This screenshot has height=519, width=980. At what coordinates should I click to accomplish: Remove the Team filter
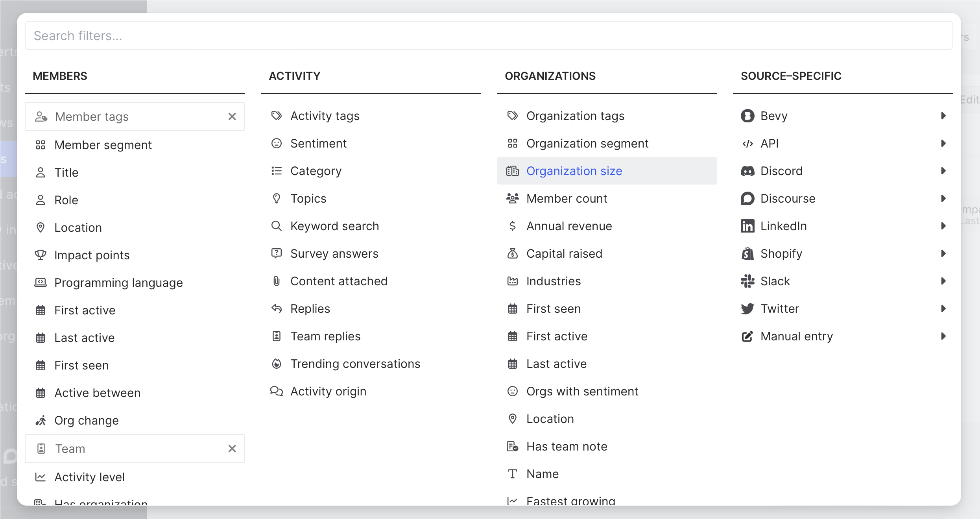tap(232, 449)
